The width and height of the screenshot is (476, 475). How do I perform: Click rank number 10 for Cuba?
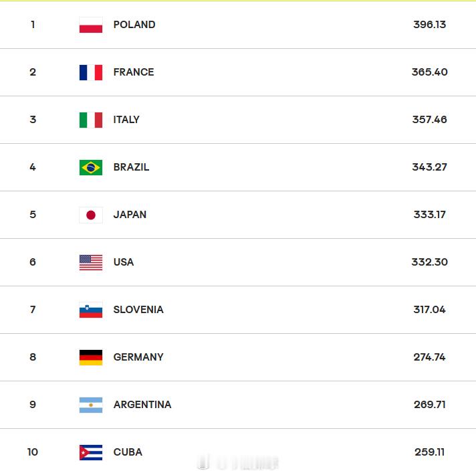tap(33, 452)
